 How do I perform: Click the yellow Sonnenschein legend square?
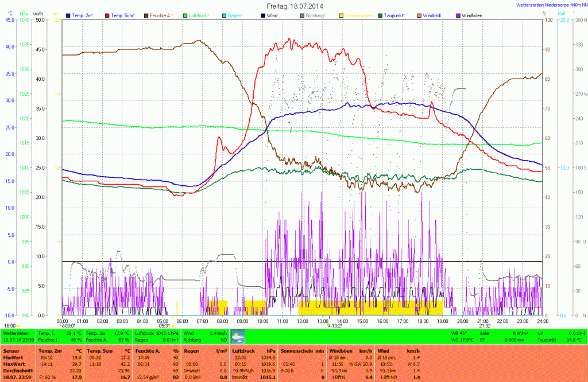click(x=341, y=15)
